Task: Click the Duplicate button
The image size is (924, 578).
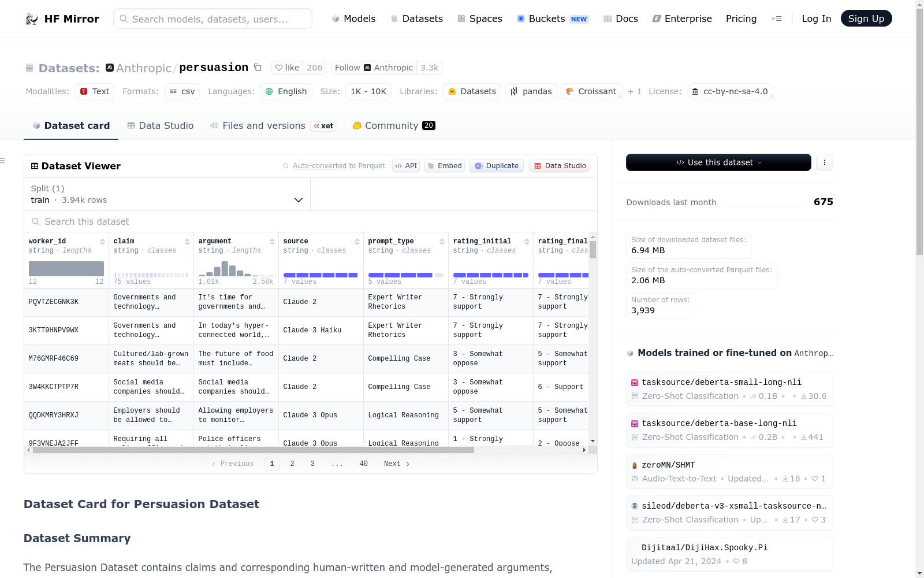Action: tap(497, 166)
